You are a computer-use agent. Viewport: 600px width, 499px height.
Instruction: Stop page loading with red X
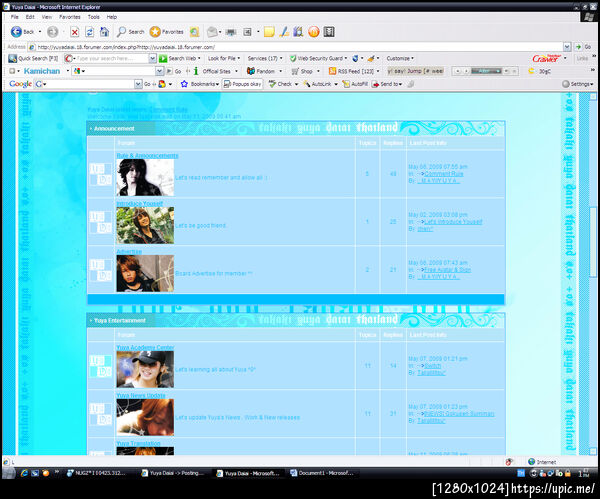coord(75,32)
